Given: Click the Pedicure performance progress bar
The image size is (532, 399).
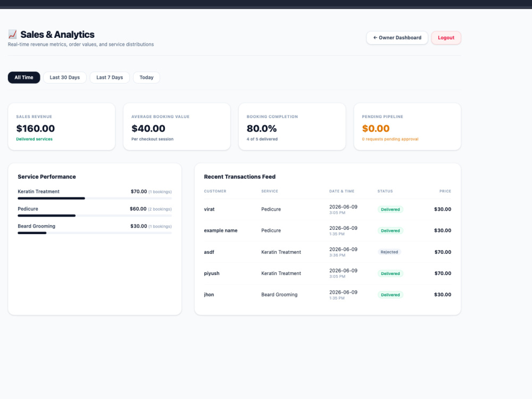Looking at the screenshot, I should [95, 215].
